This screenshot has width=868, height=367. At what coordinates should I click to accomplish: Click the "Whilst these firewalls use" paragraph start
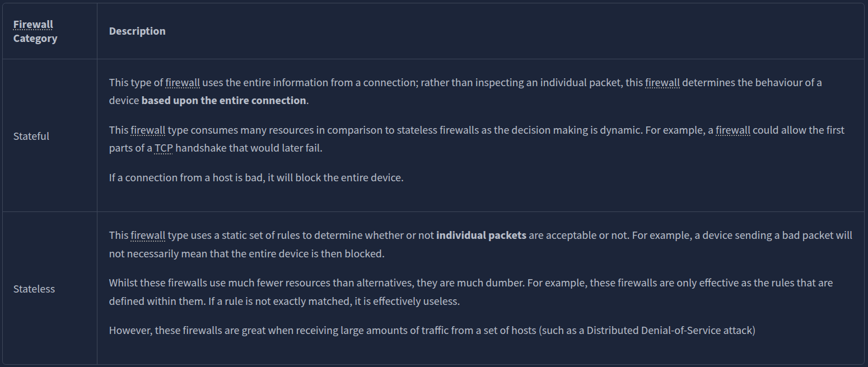coord(168,283)
